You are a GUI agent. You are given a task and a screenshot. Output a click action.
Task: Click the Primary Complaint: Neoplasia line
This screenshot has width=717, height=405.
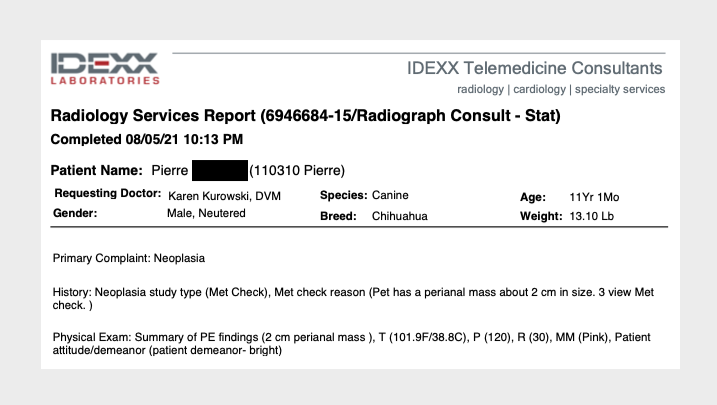coord(128,258)
